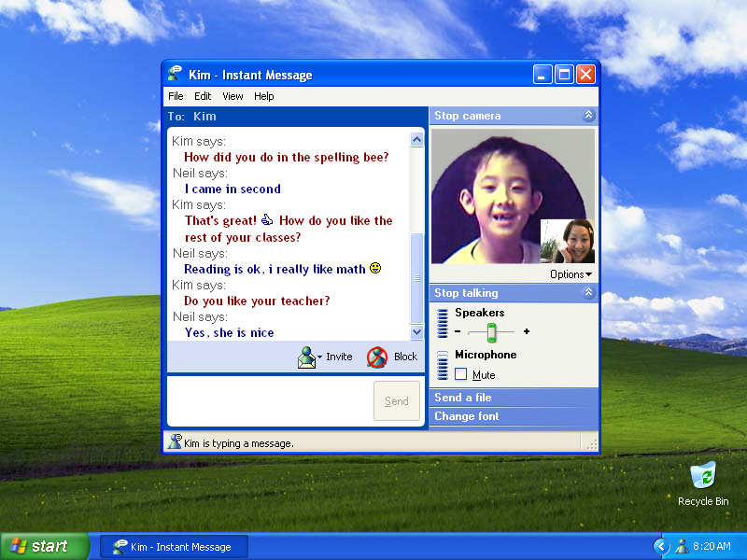Open the File menu
This screenshot has width=747, height=560.
176,96
